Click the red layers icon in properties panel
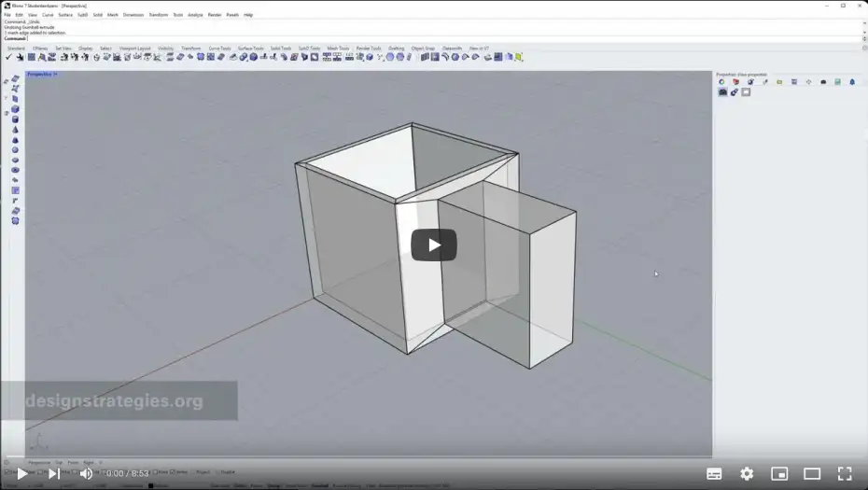 tap(735, 82)
